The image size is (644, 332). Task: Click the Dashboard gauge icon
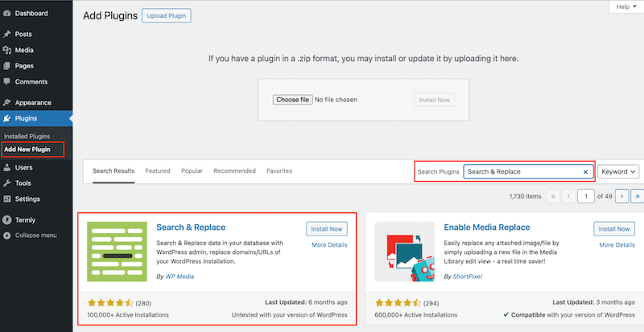(6, 13)
